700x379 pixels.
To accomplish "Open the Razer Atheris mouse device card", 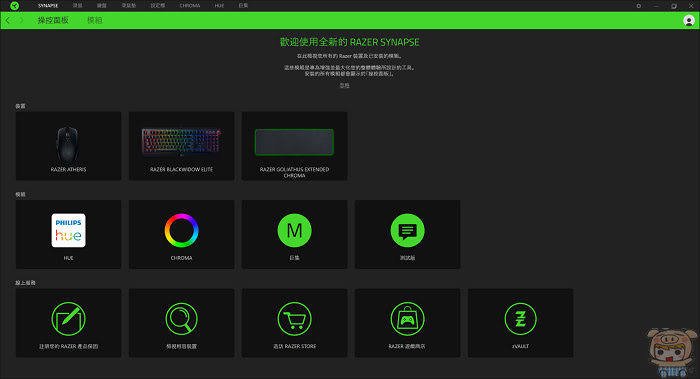I will pyautogui.click(x=68, y=146).
